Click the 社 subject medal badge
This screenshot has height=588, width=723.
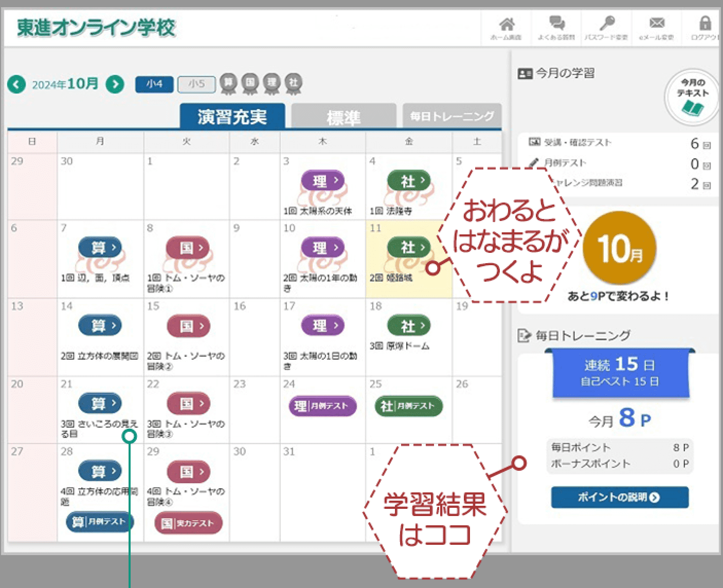click(x=293, y=83)
